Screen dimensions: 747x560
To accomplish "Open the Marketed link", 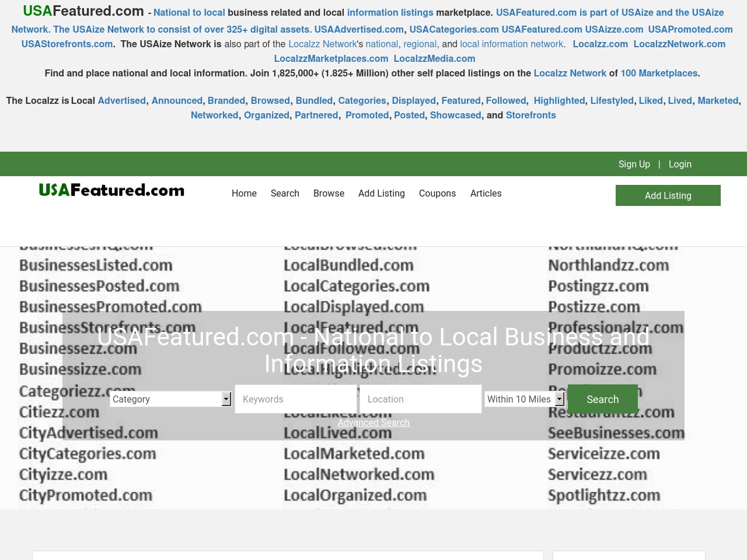I will coord(718,100).
